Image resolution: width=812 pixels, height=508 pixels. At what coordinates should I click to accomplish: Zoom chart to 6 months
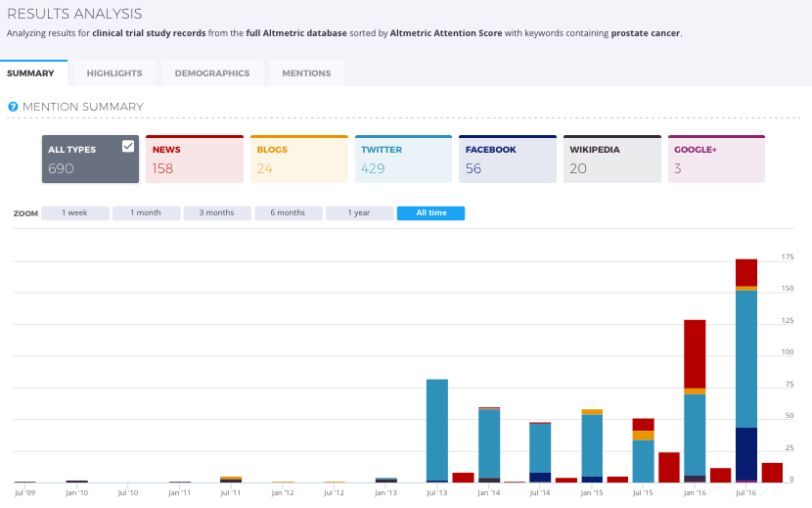point(289,213)
